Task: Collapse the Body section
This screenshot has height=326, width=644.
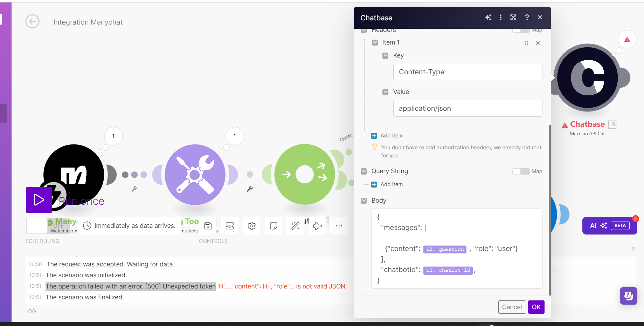Action: (x=364, y=201)
